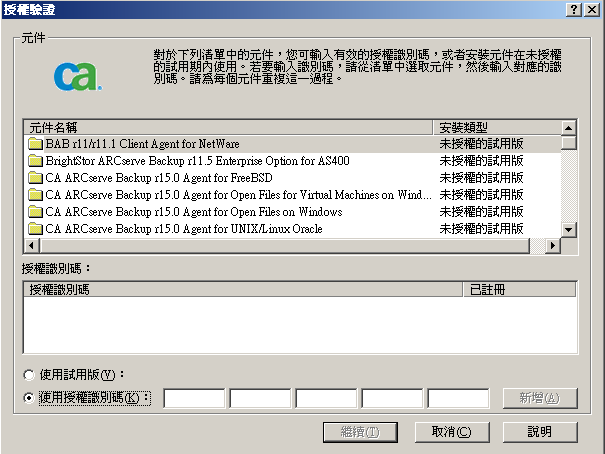
Task: Click the 授權識別碼 column header in license list
Action: 243,290
